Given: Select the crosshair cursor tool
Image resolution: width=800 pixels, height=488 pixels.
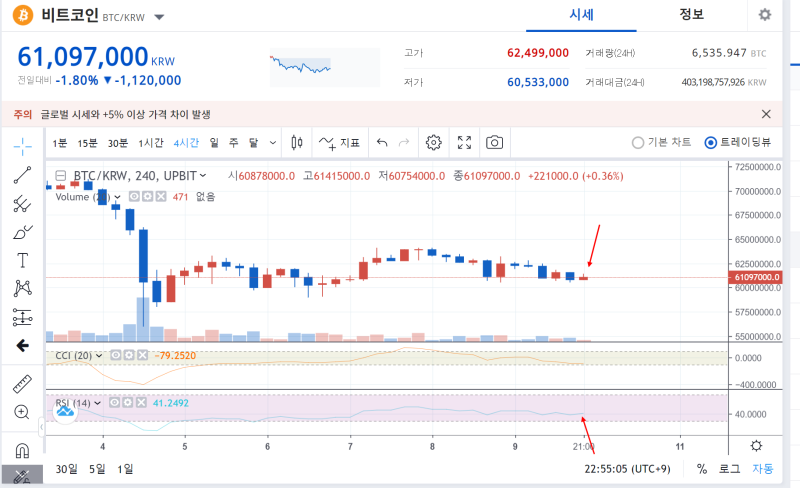Looking at the screenshot, I should 22,147.
